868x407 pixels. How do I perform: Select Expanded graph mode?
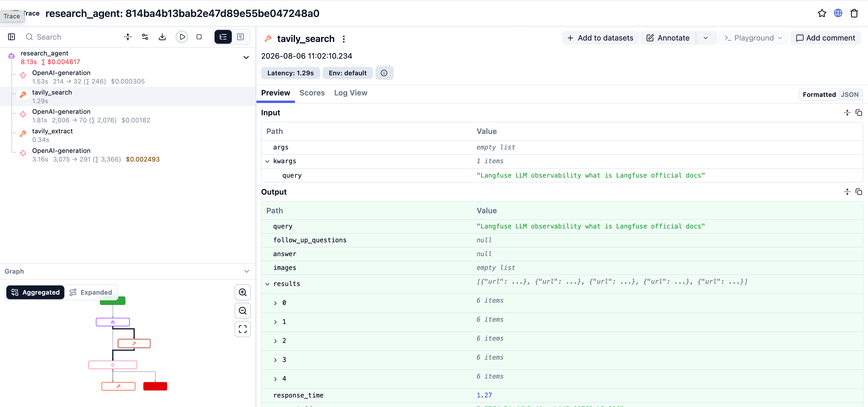[x=91, y=292]
